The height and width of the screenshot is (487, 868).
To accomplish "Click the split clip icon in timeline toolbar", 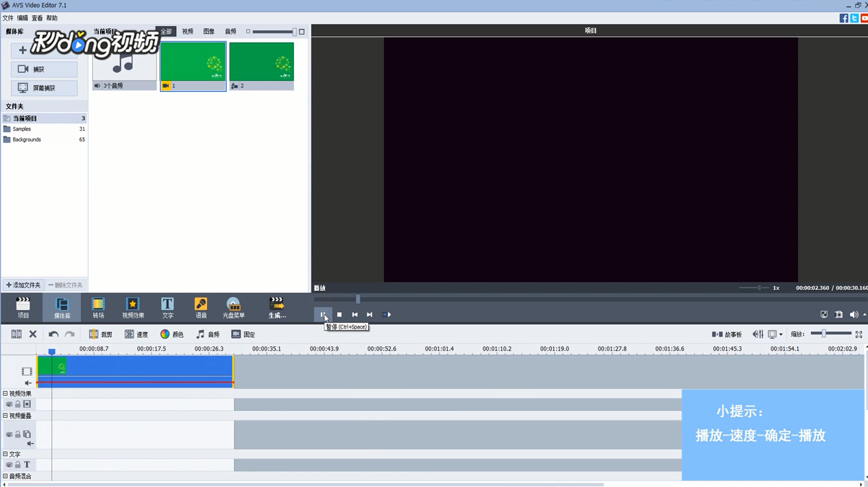I will (x=16, y=334).
